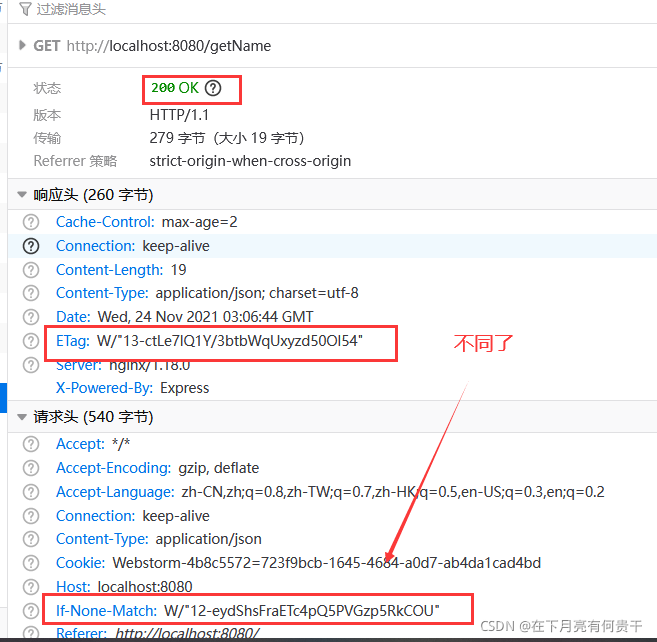Click the If-None-Match value W/"12-eydShs..."
657x642 pixels.
pos(302,611)
